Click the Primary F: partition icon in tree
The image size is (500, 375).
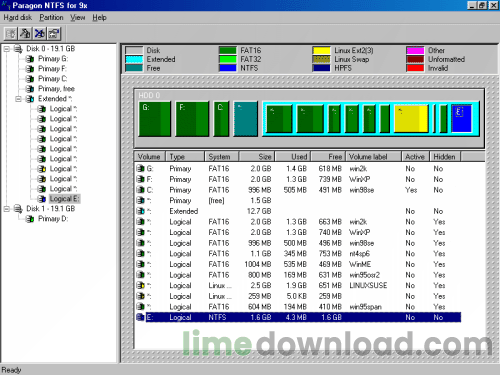(30, 69)
